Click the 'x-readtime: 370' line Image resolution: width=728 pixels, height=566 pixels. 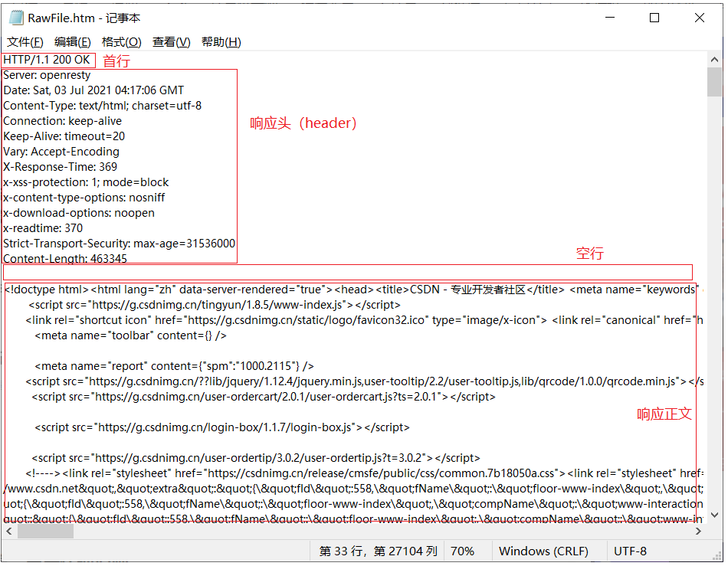(x=43, y=228)
